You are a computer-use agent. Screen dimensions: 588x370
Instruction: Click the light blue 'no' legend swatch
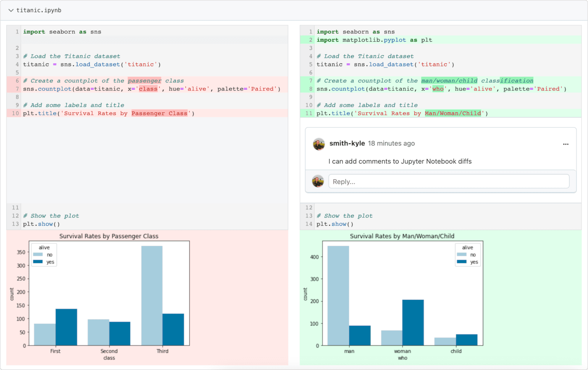point(37,255)
